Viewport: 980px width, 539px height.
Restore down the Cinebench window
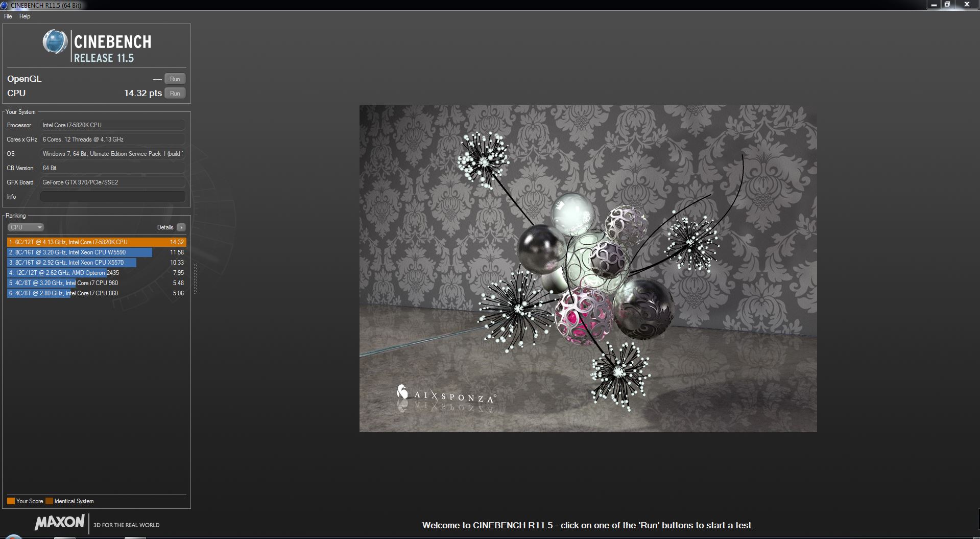pos(947,5)
